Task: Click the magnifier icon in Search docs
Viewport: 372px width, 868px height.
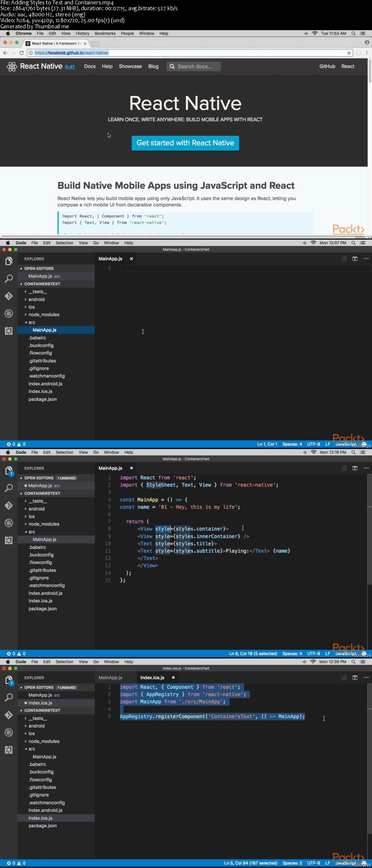Action: (x=172, y=67)
